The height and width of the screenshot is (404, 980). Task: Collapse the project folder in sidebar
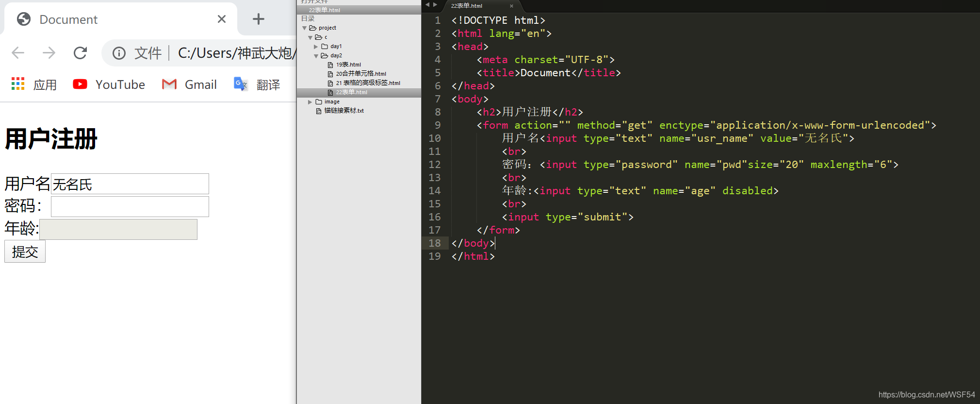click(305, 28)
